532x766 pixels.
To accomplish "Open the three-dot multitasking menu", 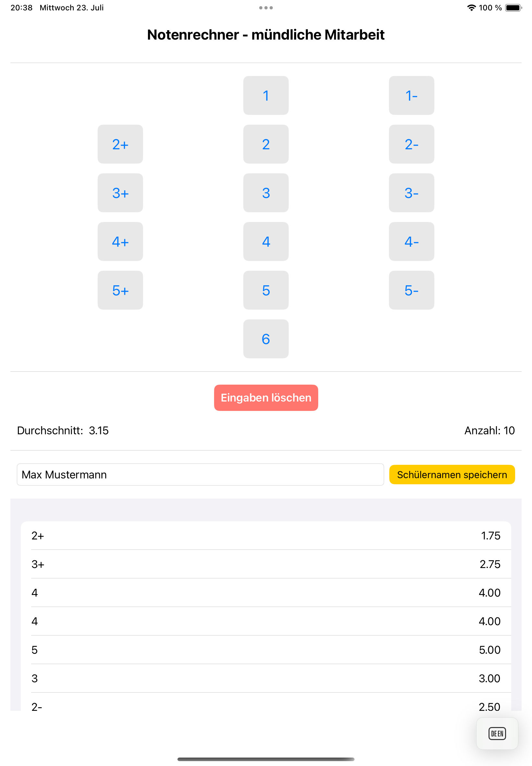I will (266, 8).
